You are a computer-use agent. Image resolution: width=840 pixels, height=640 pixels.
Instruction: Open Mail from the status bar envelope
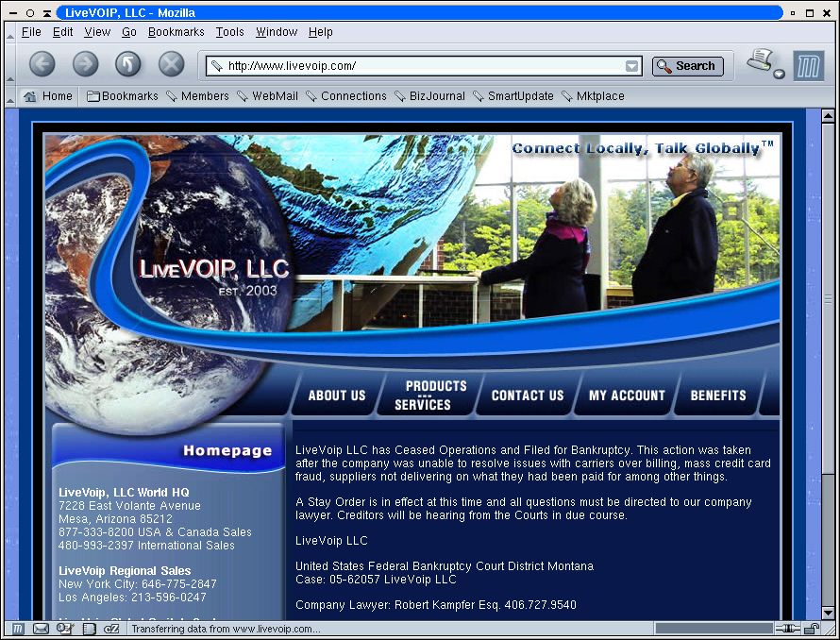[42, 629]
